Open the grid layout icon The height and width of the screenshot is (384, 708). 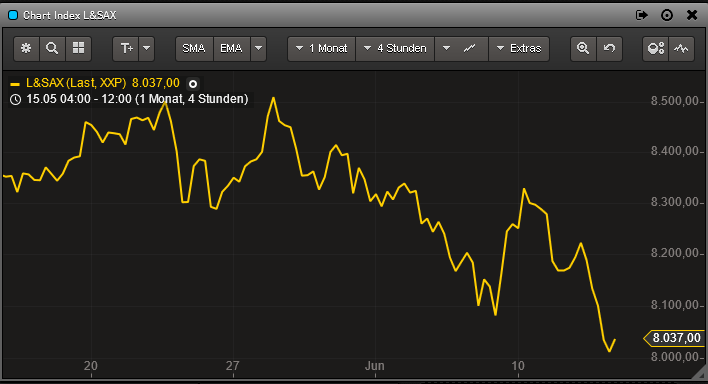click(79, 48)
